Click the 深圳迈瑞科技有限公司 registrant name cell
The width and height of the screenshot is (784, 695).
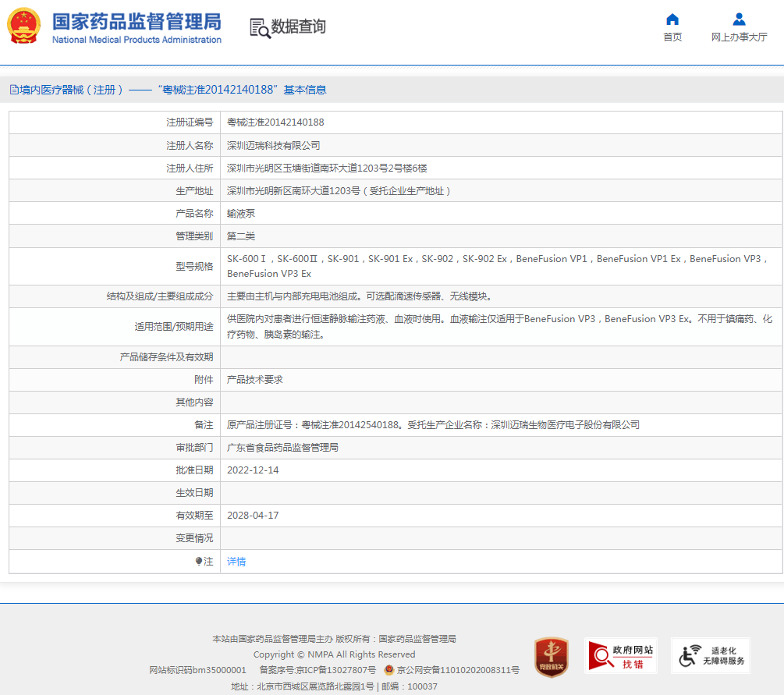pyautogui.click(x=273, y=146)
